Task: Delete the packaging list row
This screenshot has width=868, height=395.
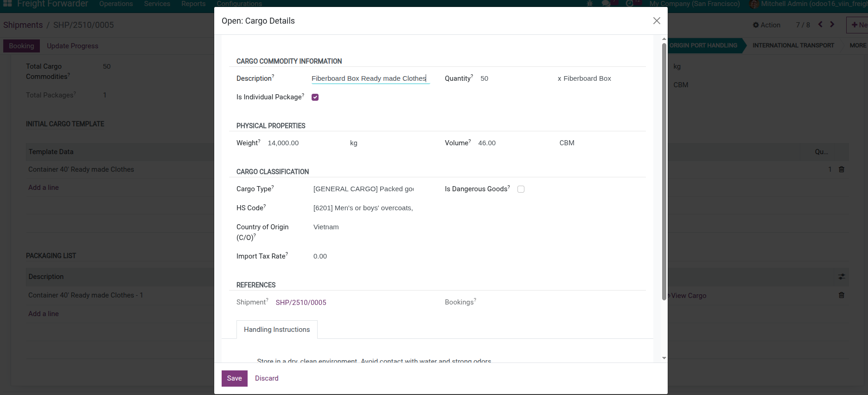Action: tap(842, 295)
